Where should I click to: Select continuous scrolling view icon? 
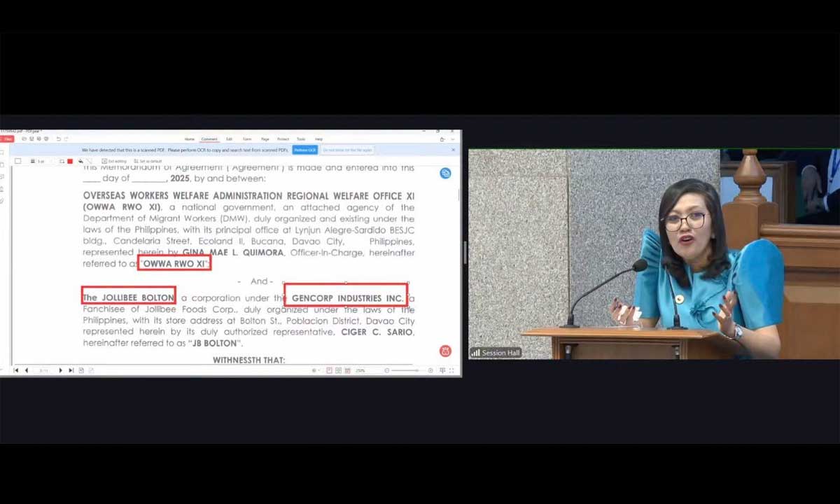tap(347, 370)
